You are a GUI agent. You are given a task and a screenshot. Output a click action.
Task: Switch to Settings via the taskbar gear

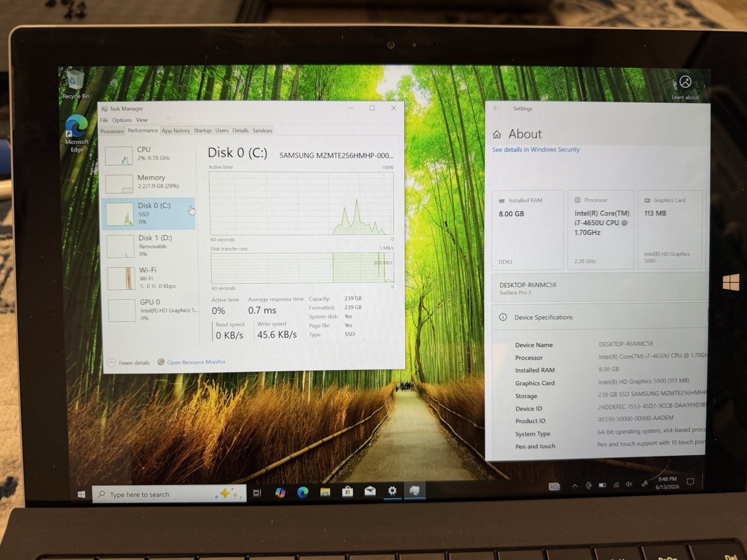click(392, 490)
